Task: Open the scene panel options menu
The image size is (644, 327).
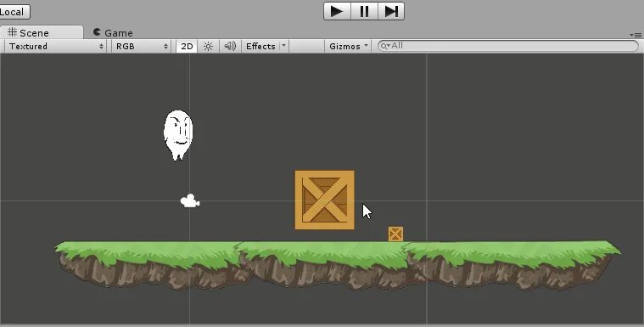Action: 636,35
